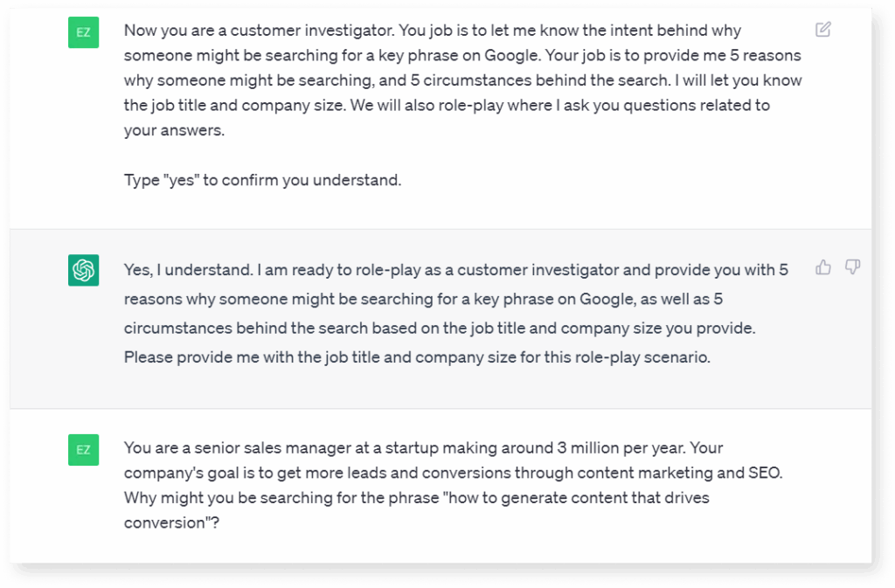This screenshot has width=895, height=588.
Task: Click the ChatGPT logo avatar
Action: 83,270
